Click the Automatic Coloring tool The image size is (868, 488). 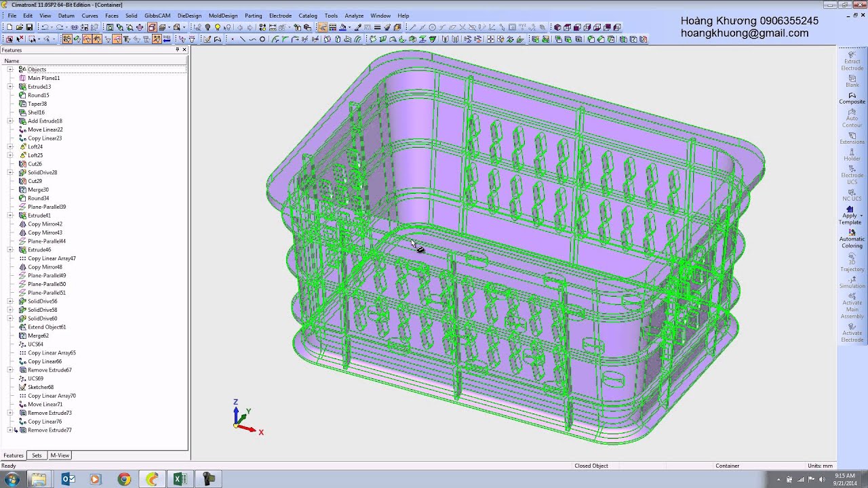(x=852, y=238)
